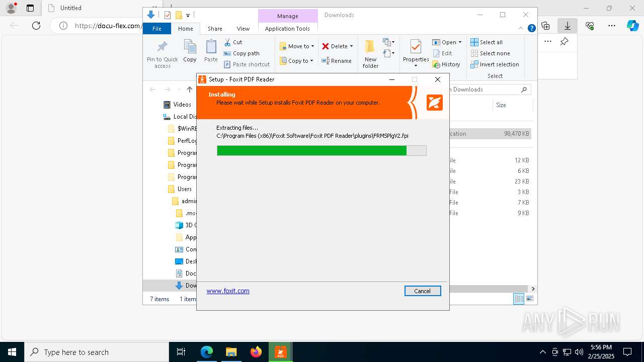The width and height of the screenshot is (644, 362).
Task: Open Firefox from the taskbar
Action: [256, 352]
